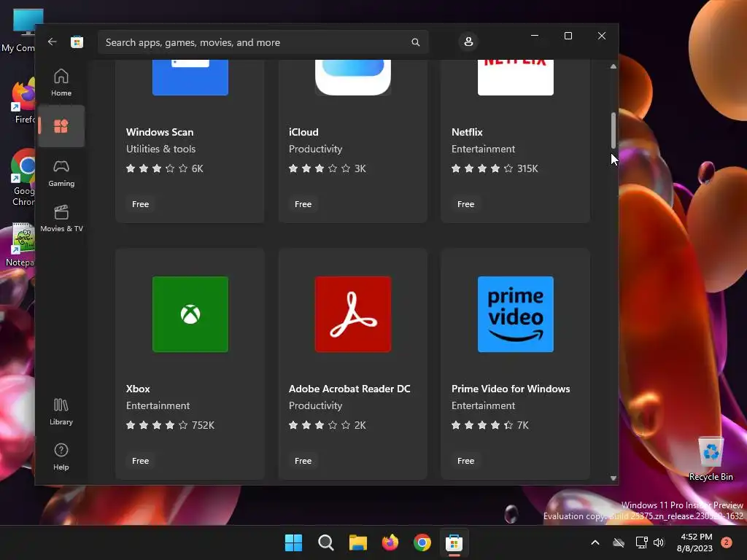The height and width of the screenshot is (560, 747).
Task: Click Entertainment category under Prime Video
Action: [483, 405]
